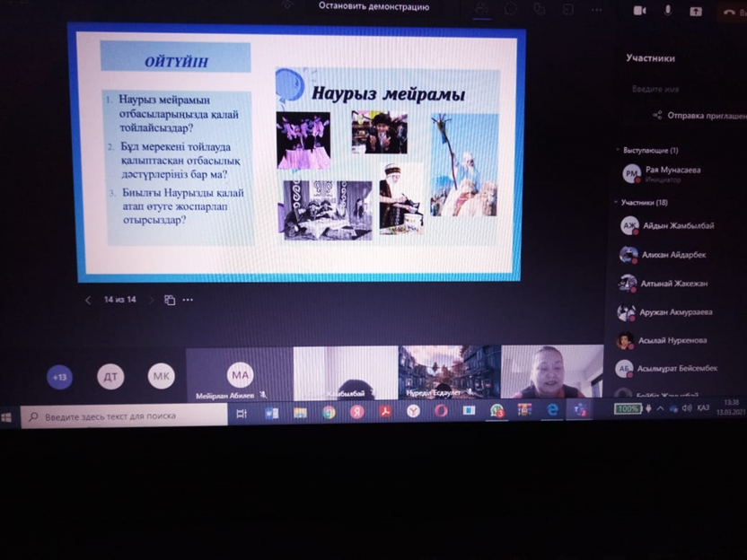Click the Введите имя search field

tap(682, 89)
